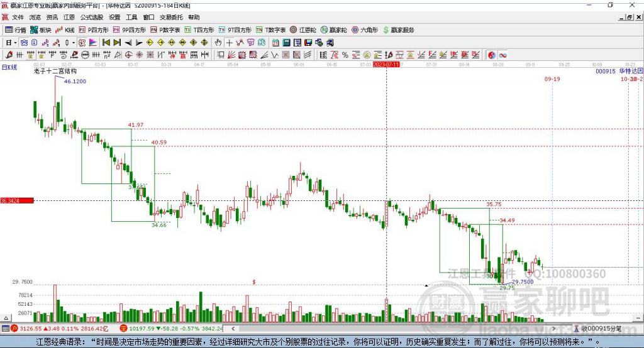The width and height of the screenshot is (644, 348).
Task: Open the 江恩轮 Gann wheel
Action: tap(303, 30)
